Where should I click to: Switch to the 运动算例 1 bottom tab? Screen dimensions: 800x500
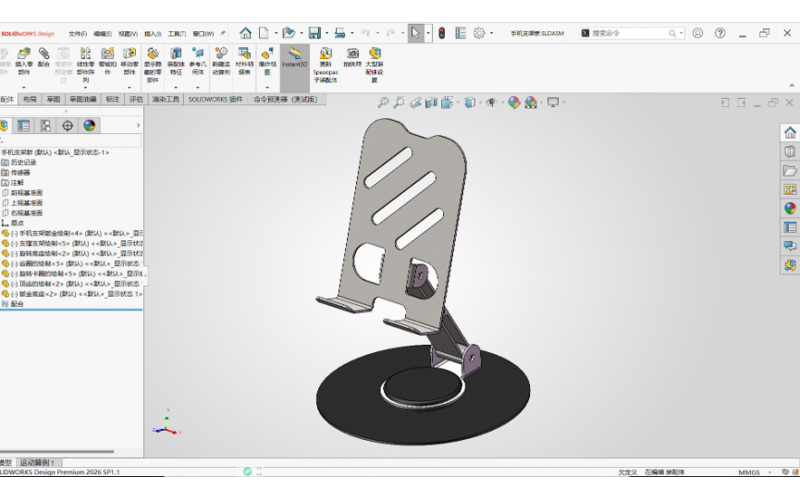[x=37, y=463]
